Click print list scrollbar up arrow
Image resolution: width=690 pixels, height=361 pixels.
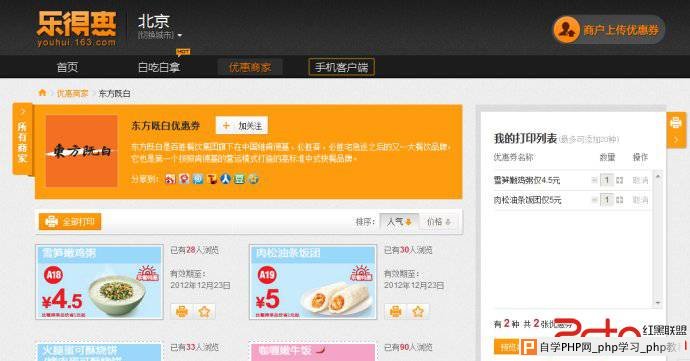658,176
